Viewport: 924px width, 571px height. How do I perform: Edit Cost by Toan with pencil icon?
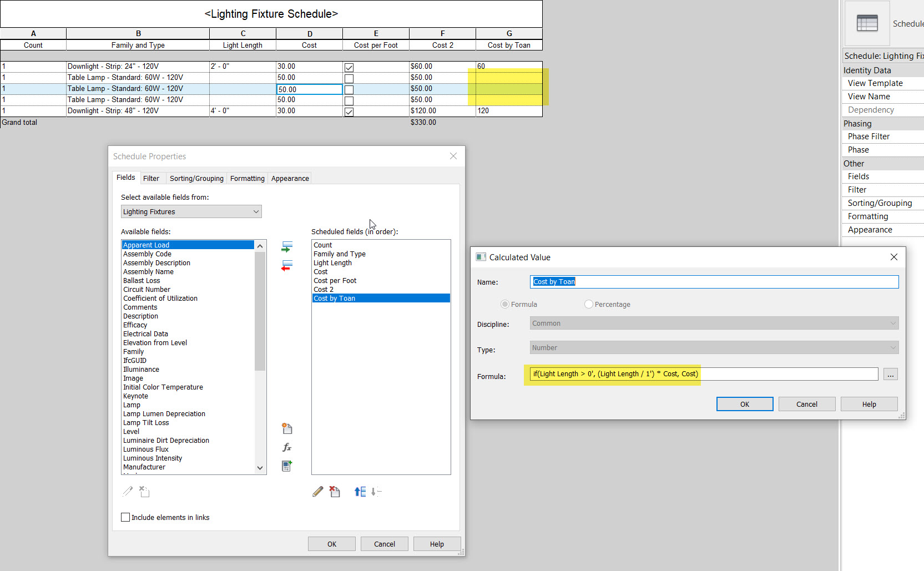[317, 491]
